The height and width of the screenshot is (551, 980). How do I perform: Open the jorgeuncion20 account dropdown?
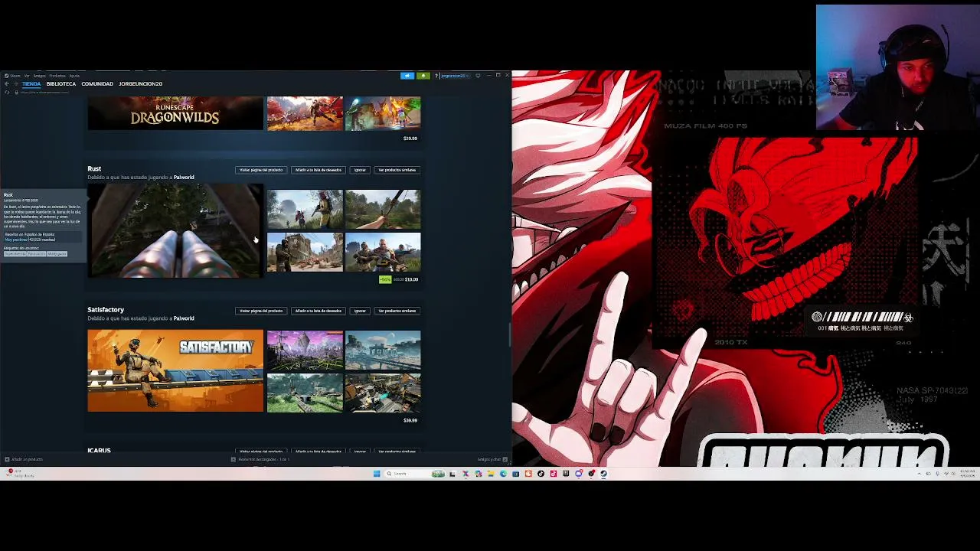click(x=454, y=76)
